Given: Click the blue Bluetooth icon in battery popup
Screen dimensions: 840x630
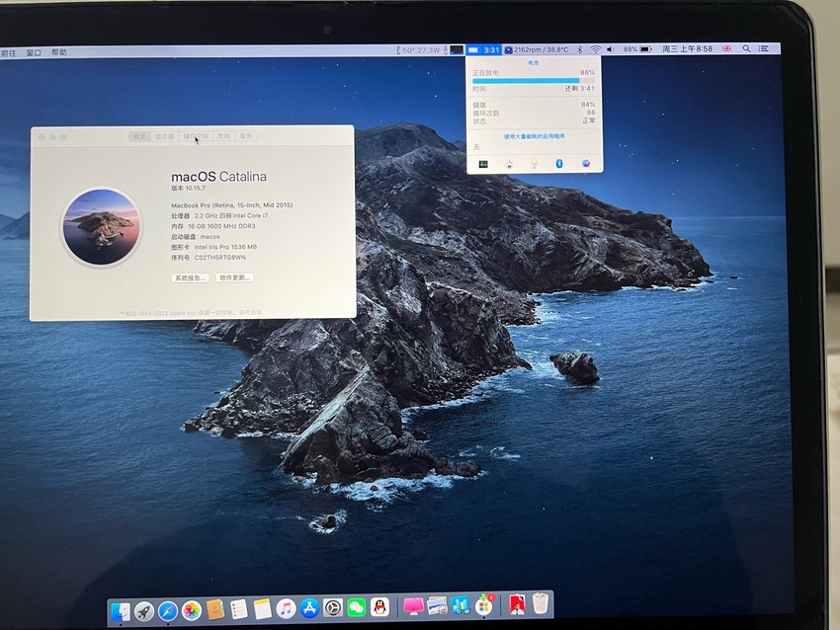Looking at the screenshot, I should 559,164.
